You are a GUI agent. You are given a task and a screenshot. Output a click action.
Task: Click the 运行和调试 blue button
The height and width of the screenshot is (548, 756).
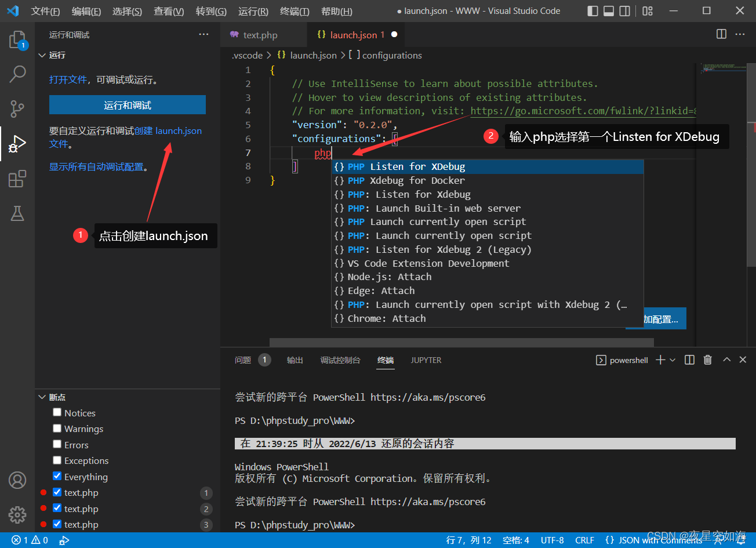128,105
